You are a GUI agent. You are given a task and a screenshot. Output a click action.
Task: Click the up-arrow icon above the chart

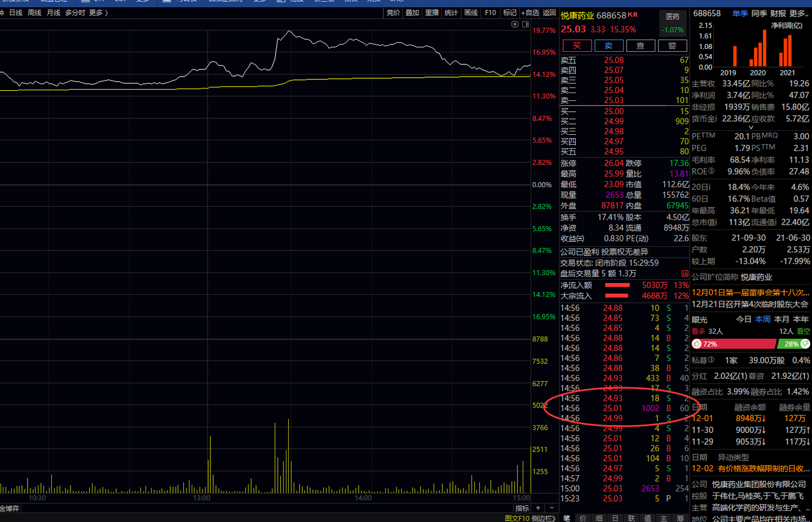tap(515, 24)
